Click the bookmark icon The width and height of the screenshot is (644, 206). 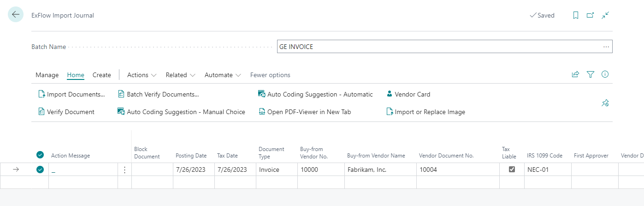576,15
